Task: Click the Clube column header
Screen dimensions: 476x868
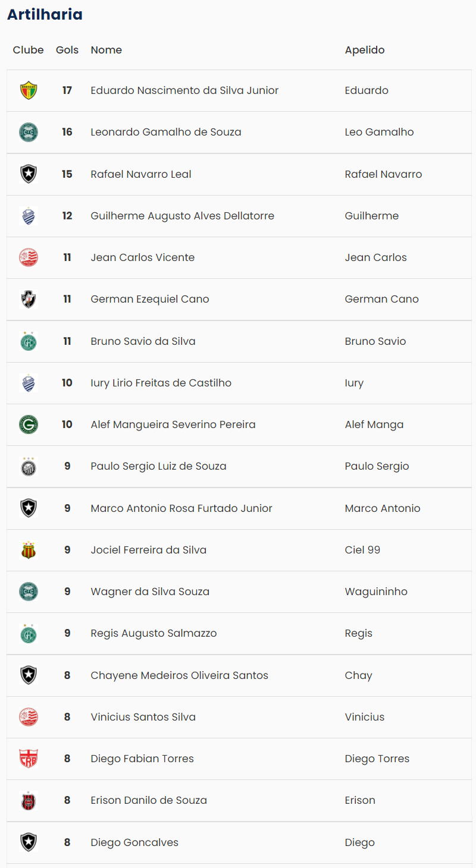Action: [x=29, y=50]
